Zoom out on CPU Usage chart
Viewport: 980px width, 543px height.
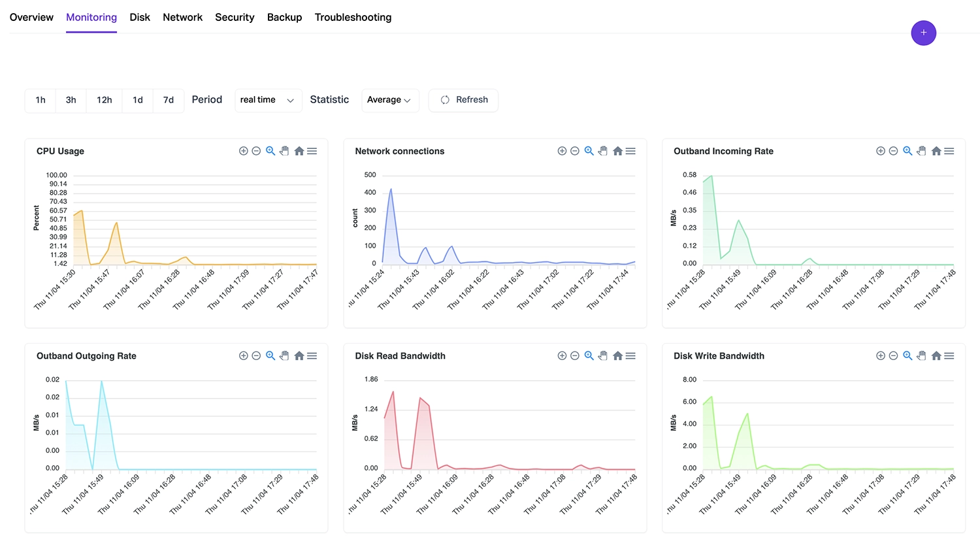[x=256, y=151]
